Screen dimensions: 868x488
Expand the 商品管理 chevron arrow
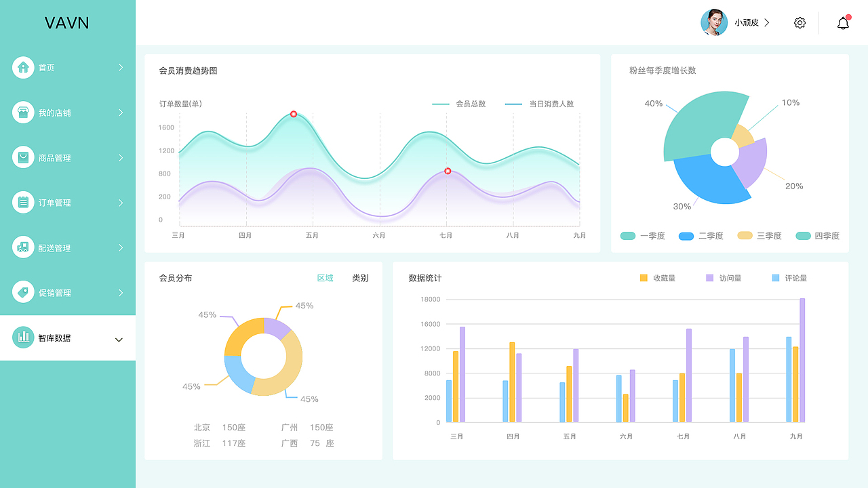(121, 157)
